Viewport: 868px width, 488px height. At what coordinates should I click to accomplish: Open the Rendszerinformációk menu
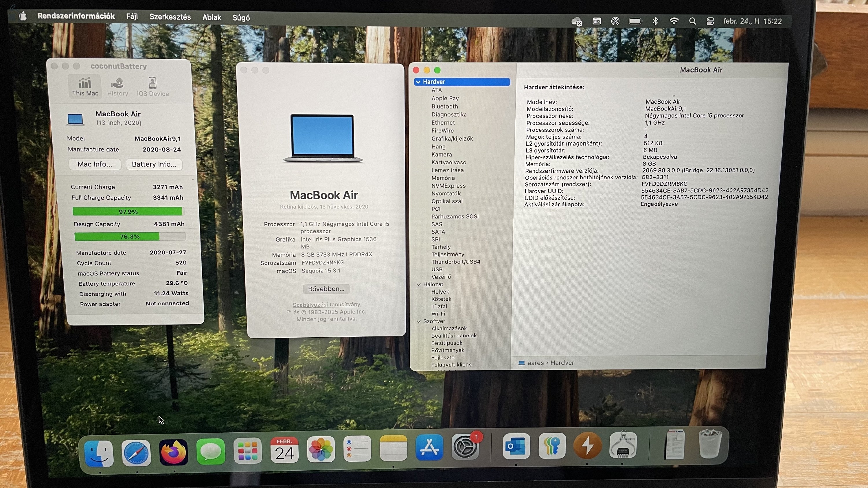click(76, 16)
